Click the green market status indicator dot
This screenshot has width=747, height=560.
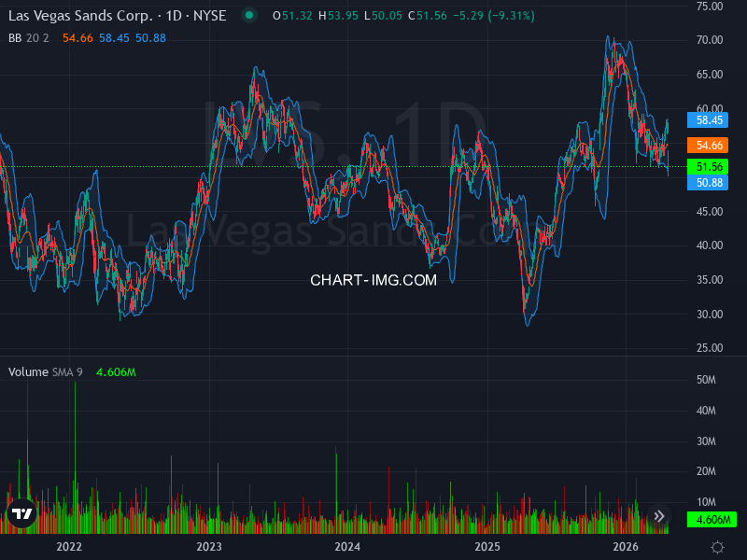[x=249, y=15]
